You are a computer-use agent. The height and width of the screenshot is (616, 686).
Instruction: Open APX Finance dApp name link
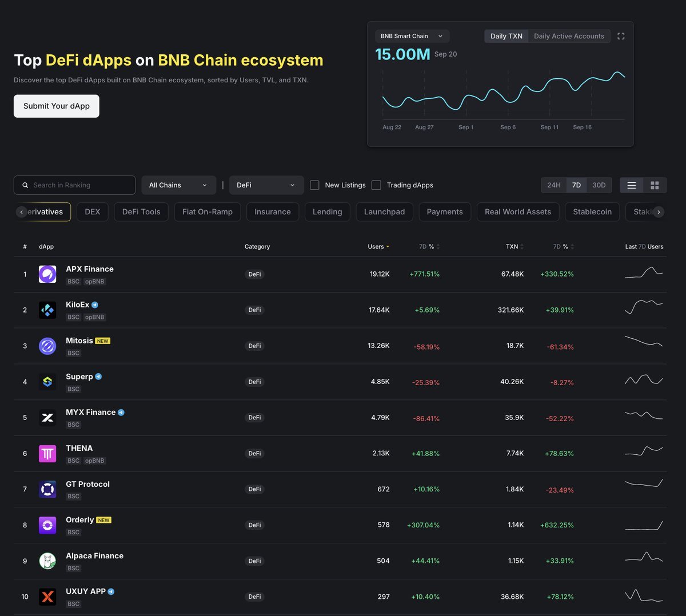coord(90,269)
